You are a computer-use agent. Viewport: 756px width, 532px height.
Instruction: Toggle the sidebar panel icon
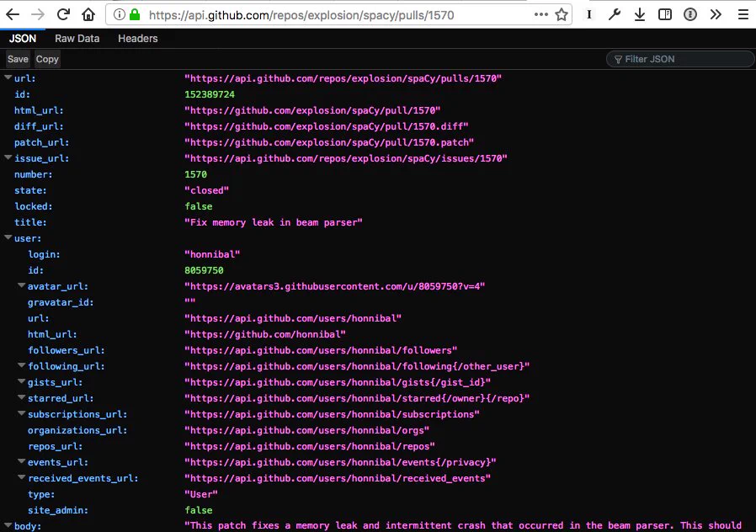coord(665,15)
